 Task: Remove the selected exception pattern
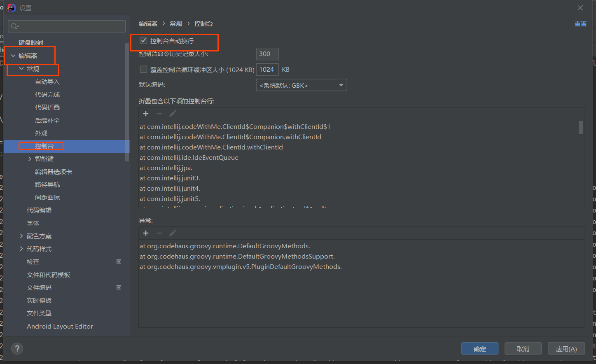click(x=159, y=233)
